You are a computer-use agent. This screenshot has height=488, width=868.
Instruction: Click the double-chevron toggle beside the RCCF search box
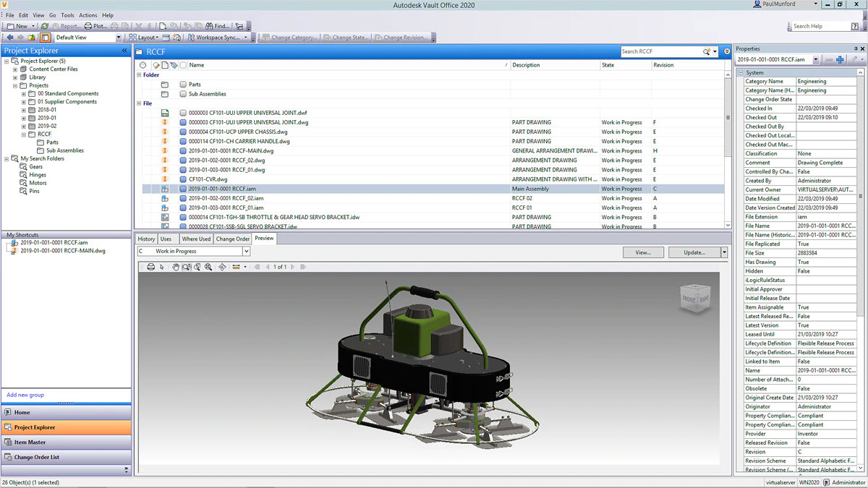(x=727, y=51)
